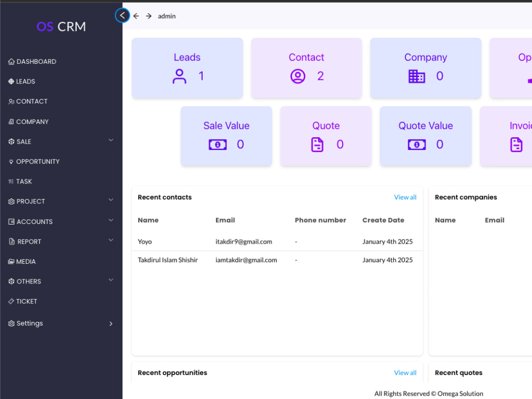Click the Accounts ledger icon in sidebar
The height and width of the screenshot is (399, 532).
point(11,221)
